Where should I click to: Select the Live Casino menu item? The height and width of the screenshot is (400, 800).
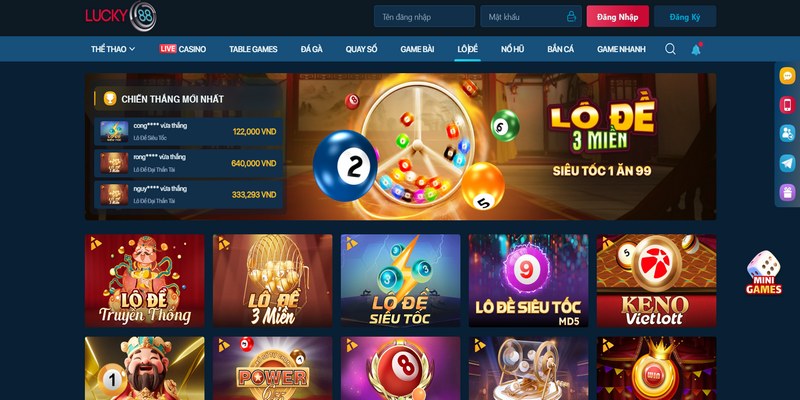tap(183, 49)
